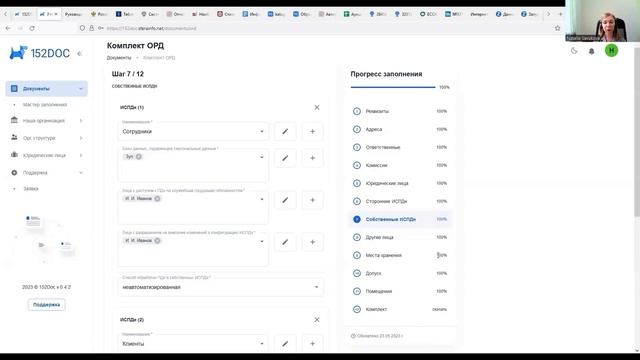Expand Документы sidebar menu

[x=47, y=89]
